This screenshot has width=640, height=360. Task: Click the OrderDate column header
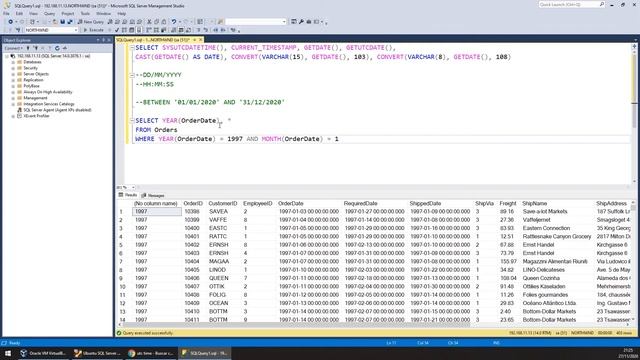click(x=291, y=203)
